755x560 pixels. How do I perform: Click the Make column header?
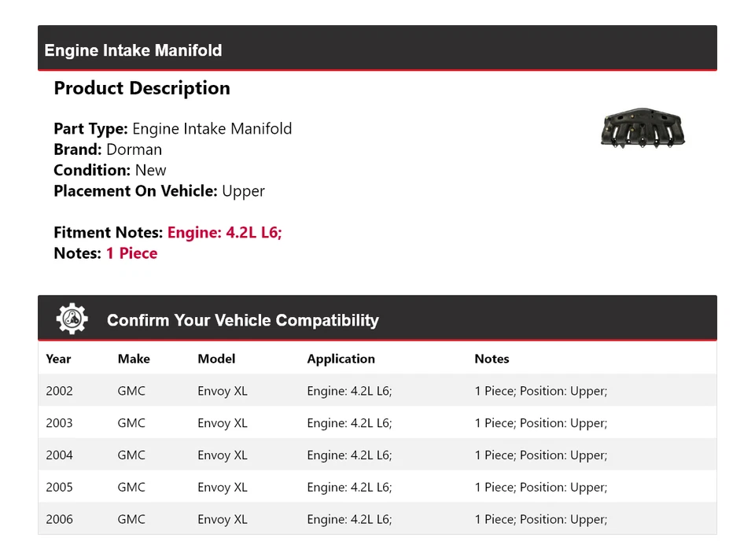tap(134, 359)
